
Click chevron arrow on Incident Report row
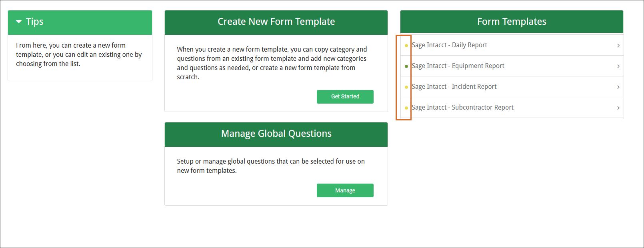point(618,87)
